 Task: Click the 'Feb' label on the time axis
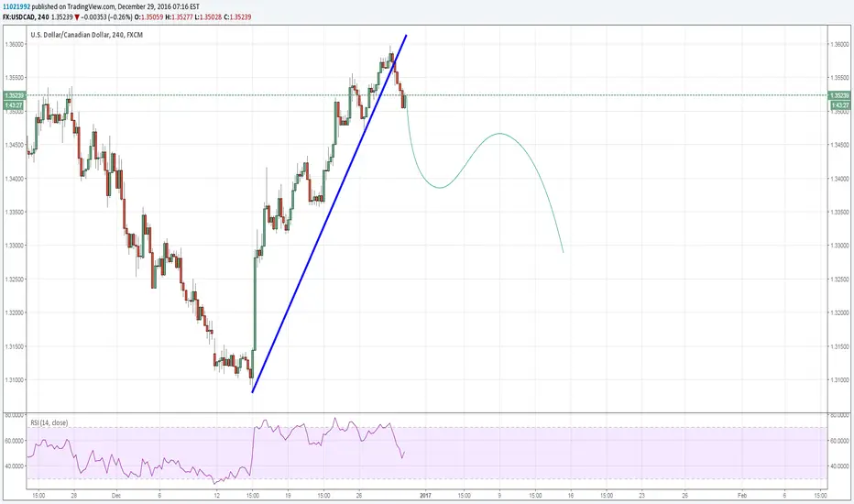click(742, 496)
